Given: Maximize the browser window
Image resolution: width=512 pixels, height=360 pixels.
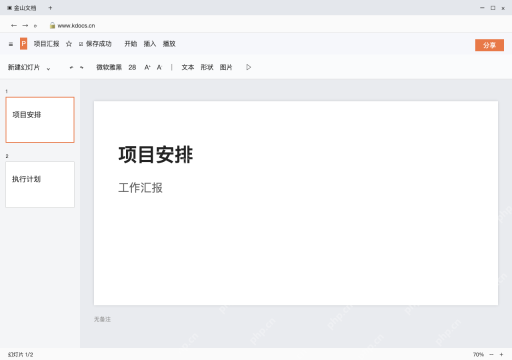Looking at the screenshot, I should [493, 8].
